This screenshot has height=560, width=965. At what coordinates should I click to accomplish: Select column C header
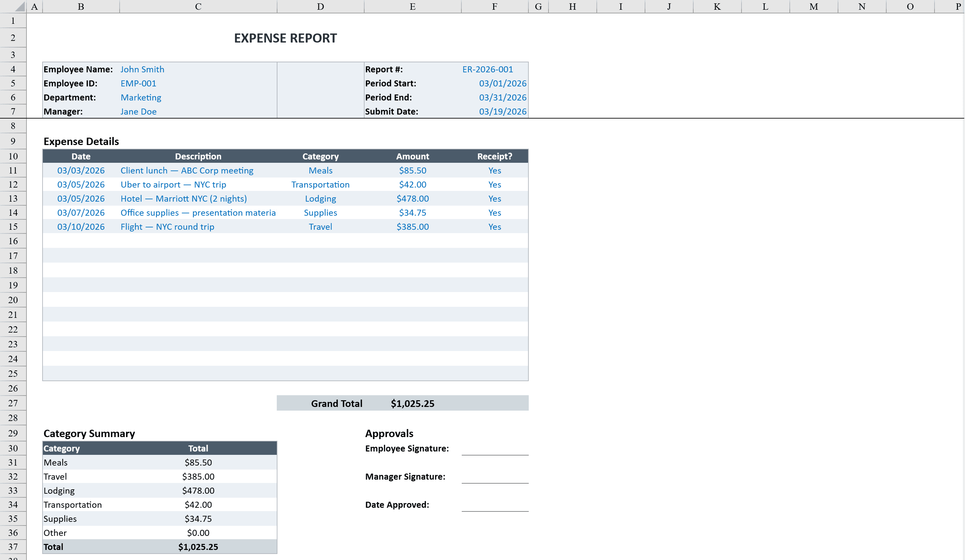(198, 6)
